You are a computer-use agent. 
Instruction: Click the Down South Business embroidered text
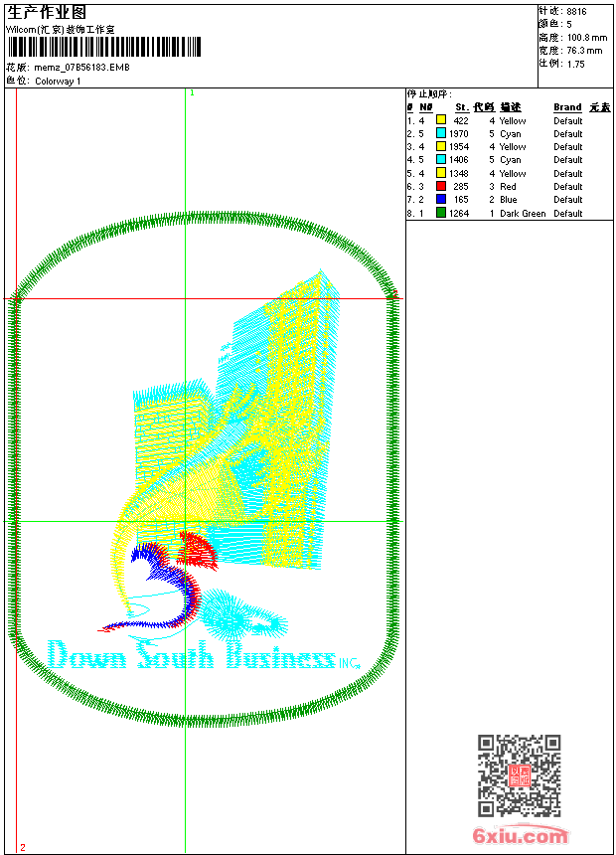[x=191, y=655]
